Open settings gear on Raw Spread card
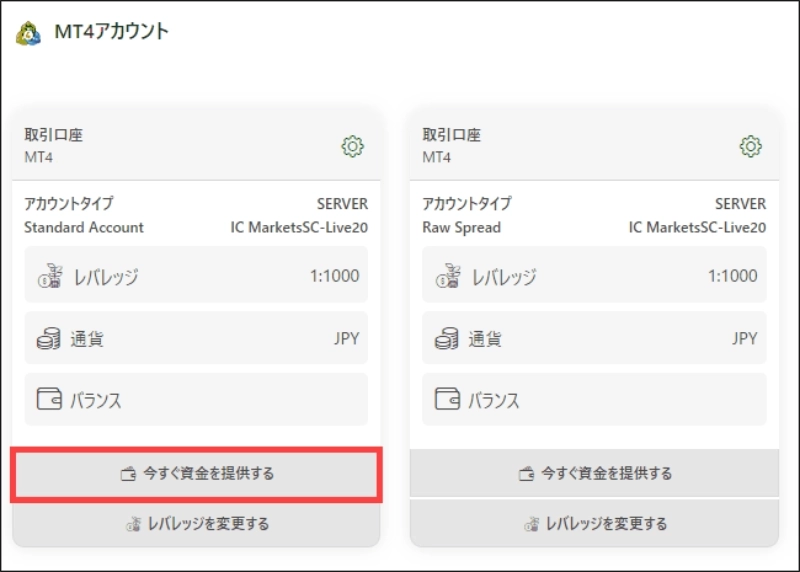The height and width of the screenshot is (572, 800). 750,147
